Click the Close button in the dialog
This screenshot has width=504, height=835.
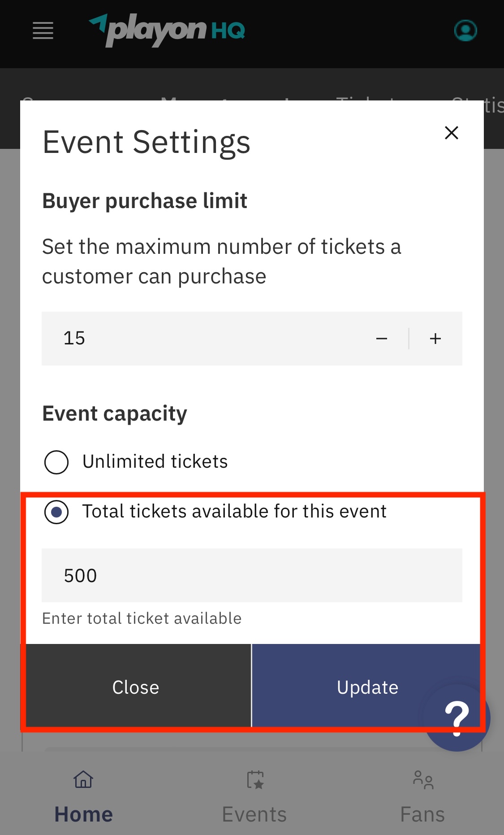coord(135,686)
